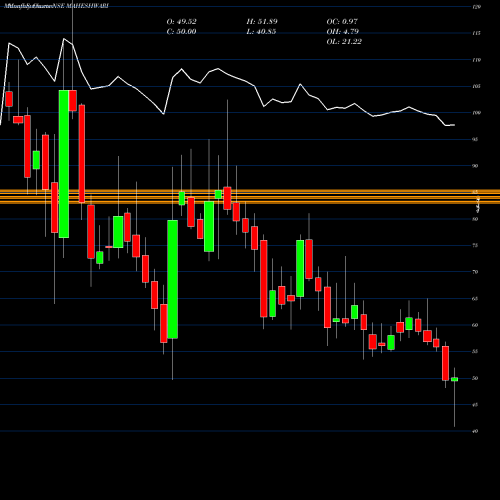This screenshot has height=500, width=500.
Task: Click the 55 price axis label
Action: (x=475, y=352)
